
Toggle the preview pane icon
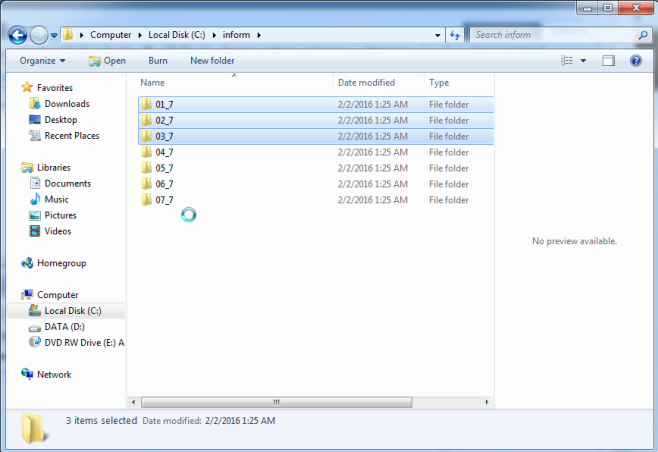point(608,61)
